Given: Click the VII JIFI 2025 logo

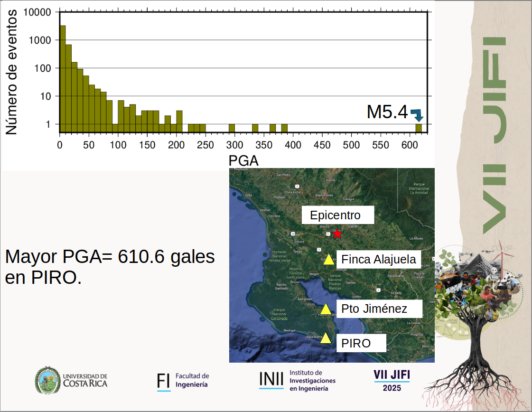Looking at the screenshot, I should pyautogui.click(x=392, y=381).
